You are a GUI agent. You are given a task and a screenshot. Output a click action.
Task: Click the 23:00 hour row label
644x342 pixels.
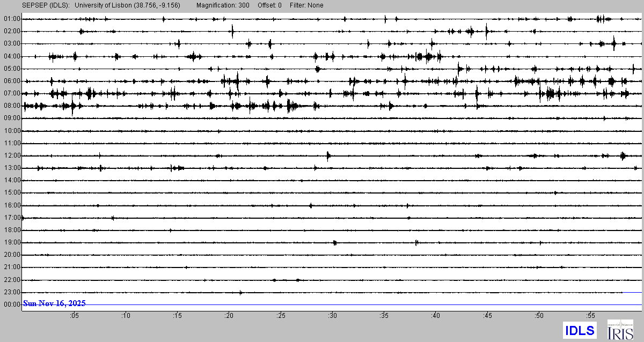(x=12, y=292)
